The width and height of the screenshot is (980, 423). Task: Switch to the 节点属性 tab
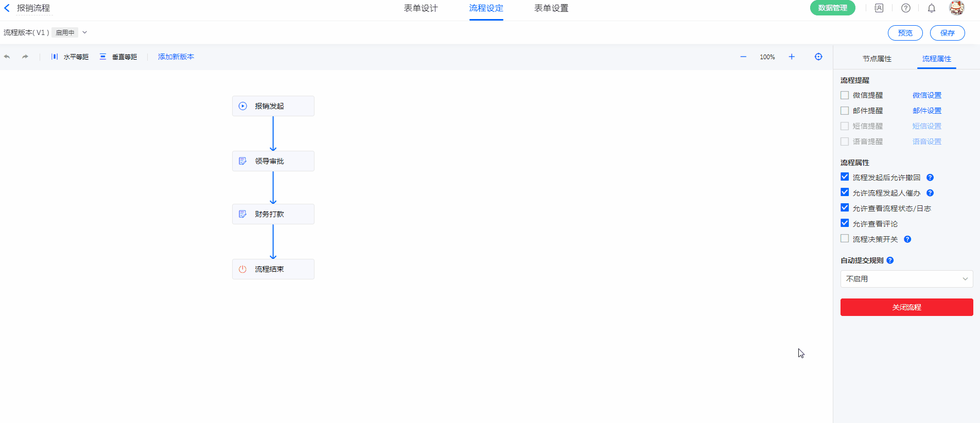[x=877, y=59]
